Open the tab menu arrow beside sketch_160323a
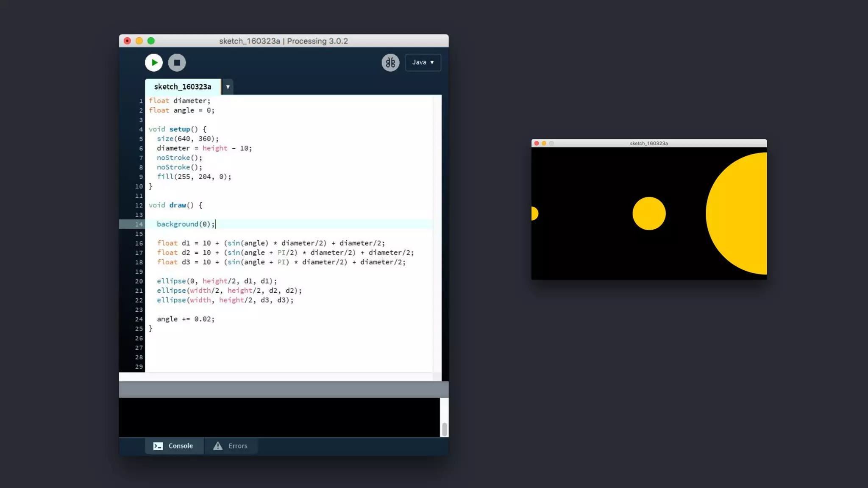The width and height of the screenshot is (868, 488). 228,87
